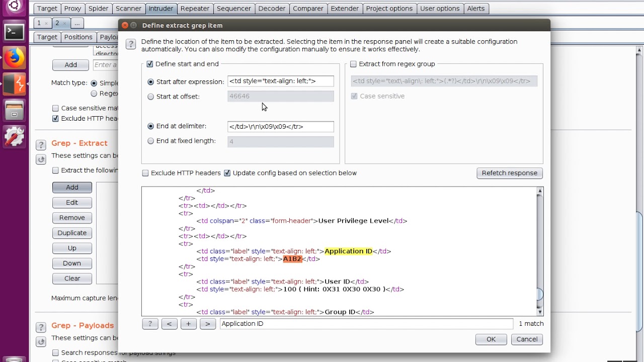The width and height of the screenshot is (644, 362).
Task: Click Duplicate in Grep - Extract section
Action: click(x=72, y=233)
